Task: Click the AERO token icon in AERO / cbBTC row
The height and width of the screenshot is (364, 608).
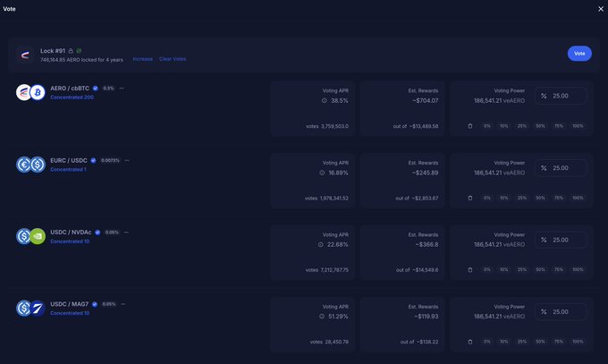Action: click(23, 92)
